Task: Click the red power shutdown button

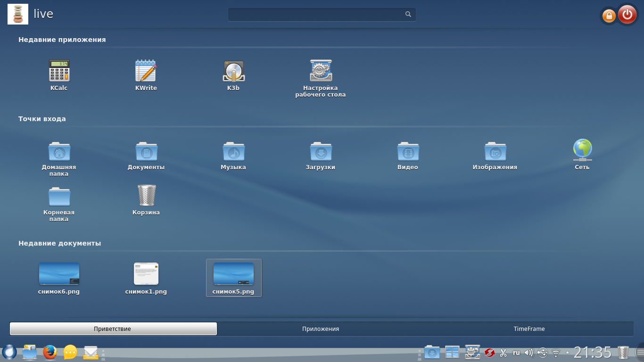Action: pyautogui.click(x=627, y=15)
